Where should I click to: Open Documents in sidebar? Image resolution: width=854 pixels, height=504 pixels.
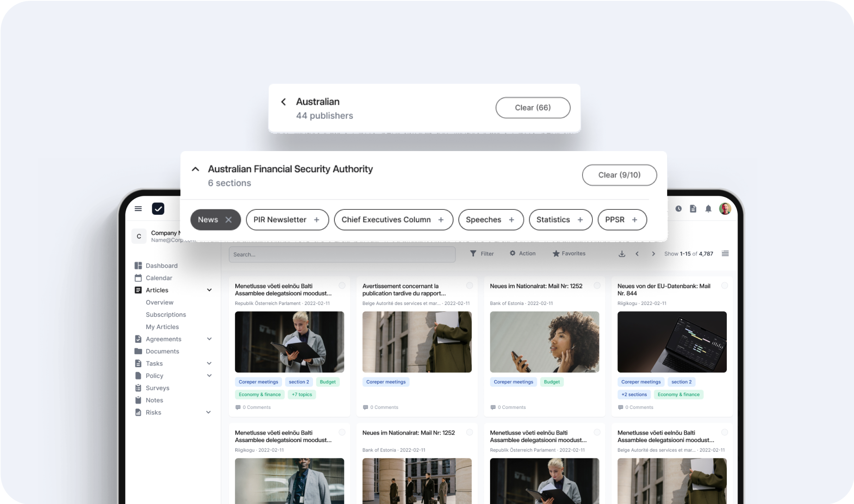click(x=156, y=352)
